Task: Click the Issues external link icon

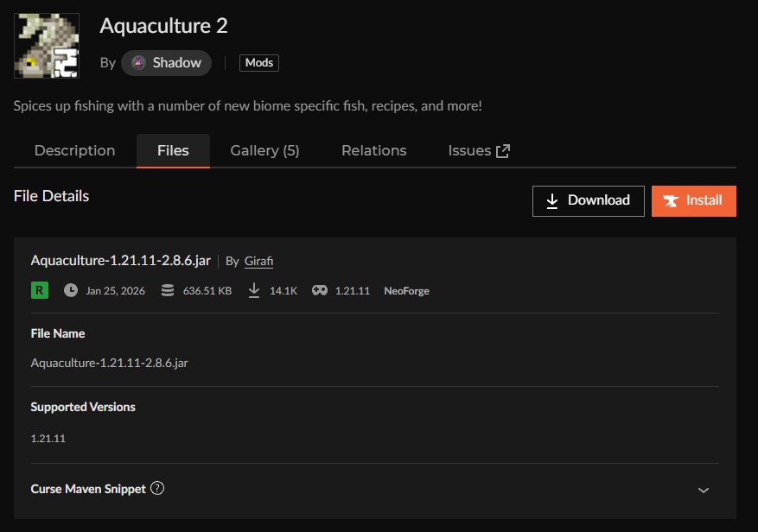Action: (x=503, y=150)
